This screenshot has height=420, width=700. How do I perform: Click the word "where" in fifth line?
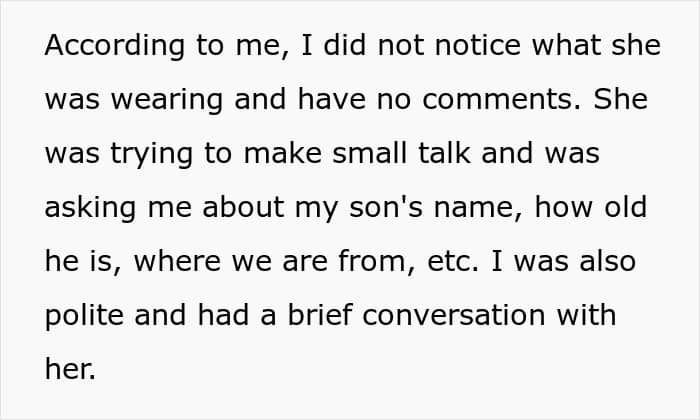click(x=177, y=261)
